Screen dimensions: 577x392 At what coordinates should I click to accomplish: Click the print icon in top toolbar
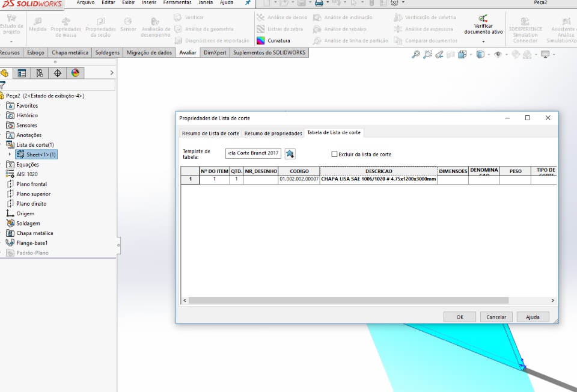tap(319, 3)
